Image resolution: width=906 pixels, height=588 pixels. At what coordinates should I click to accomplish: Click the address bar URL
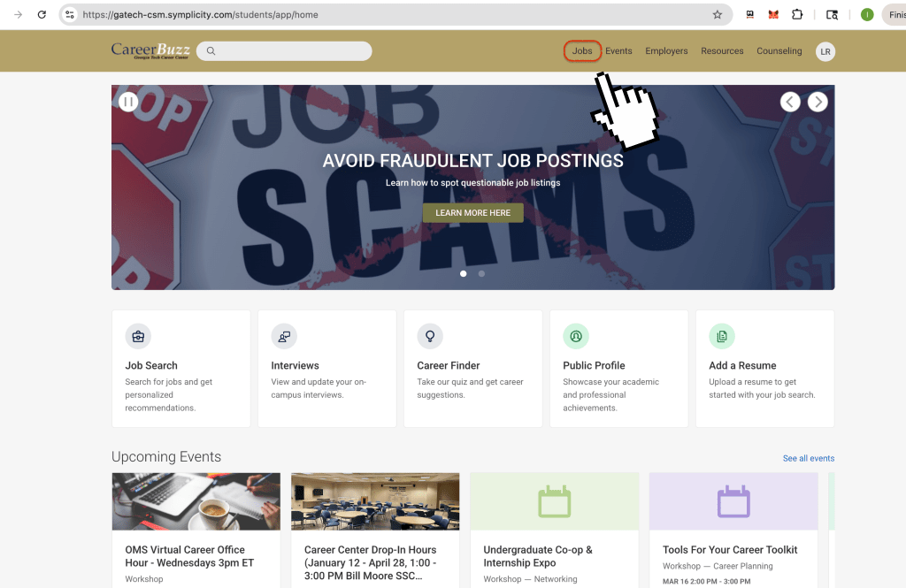200,14
